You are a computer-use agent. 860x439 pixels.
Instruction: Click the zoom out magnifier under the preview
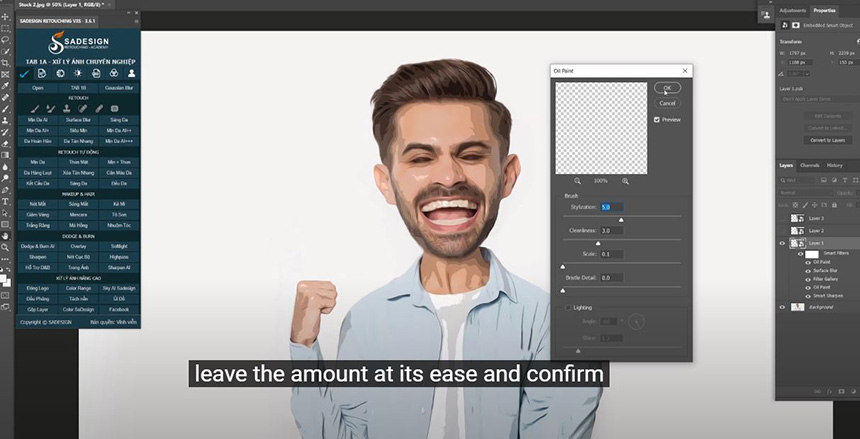click(x=577, y=181)
